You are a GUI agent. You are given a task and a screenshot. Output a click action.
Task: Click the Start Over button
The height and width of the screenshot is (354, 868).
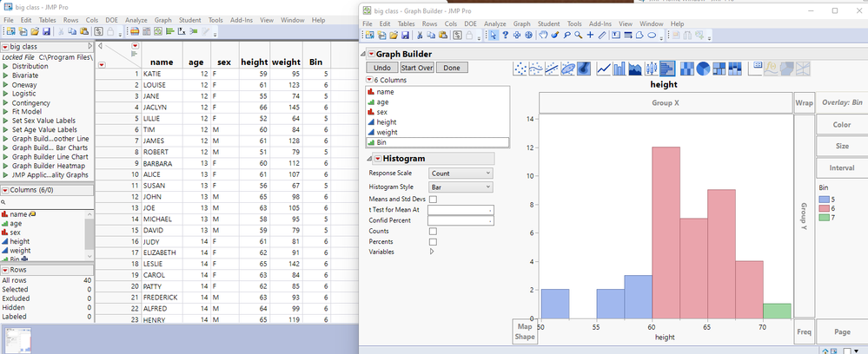point(417,68)
